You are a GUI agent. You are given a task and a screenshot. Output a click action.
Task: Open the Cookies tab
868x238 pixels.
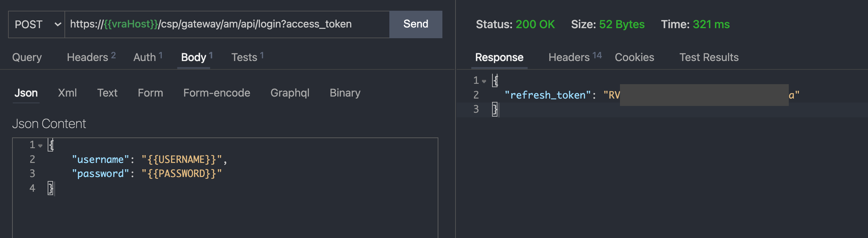click(634, 57)
